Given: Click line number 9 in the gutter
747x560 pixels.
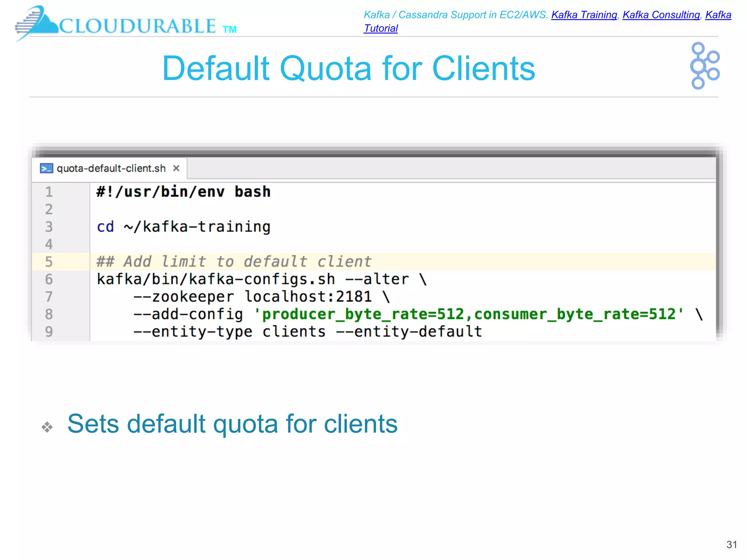Looking at the screenshot, I should [x=49, y=332].
